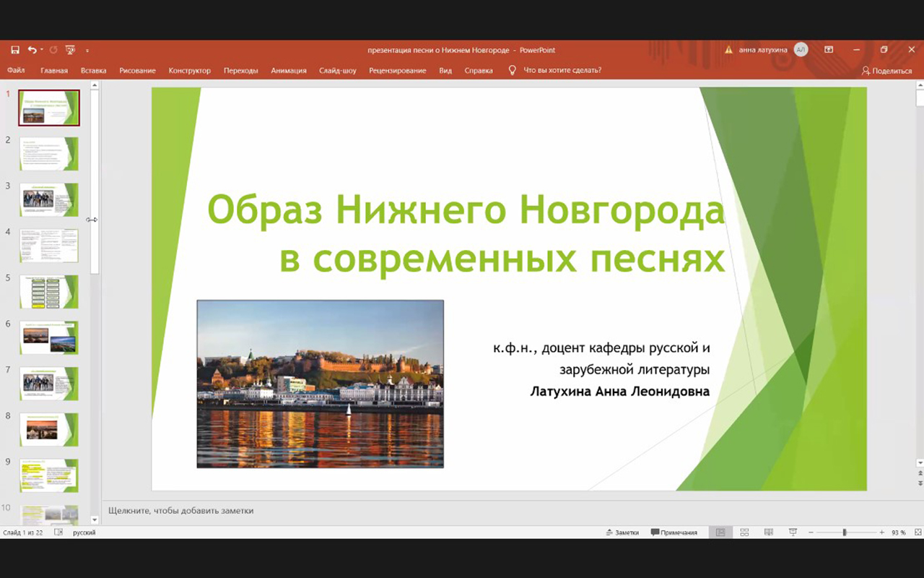
Task: Open Ribbon Display Options icon
Action: 829,50
